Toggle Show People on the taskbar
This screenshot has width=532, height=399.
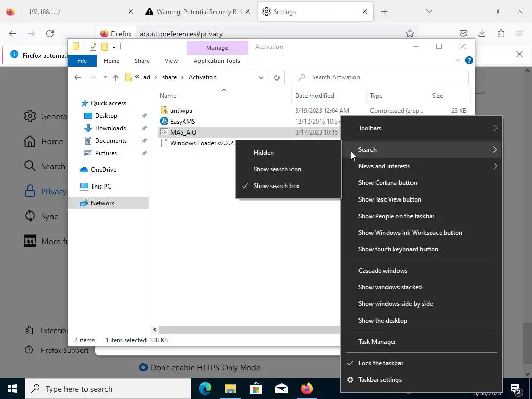(x=421, y=216)
